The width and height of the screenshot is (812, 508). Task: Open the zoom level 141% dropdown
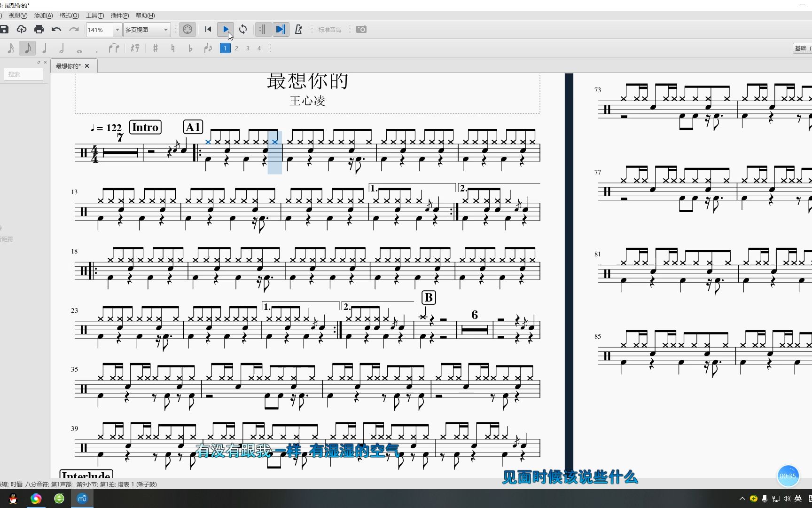(x=117, y=30)
